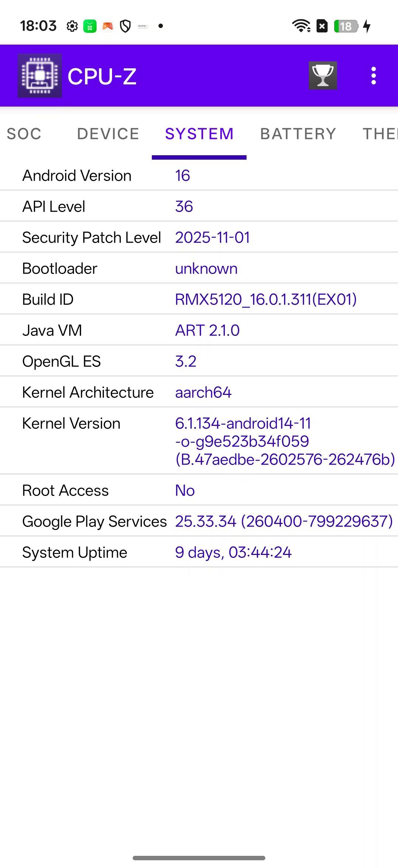Open the three-dot overflow menu
This screenshot has width=398, height=868.
pos(374,76)
